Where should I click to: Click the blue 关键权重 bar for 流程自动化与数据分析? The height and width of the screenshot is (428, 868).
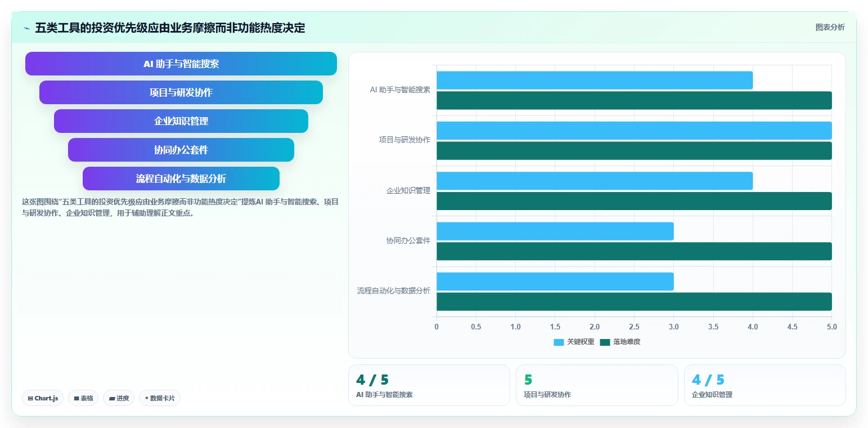(555, 282)
